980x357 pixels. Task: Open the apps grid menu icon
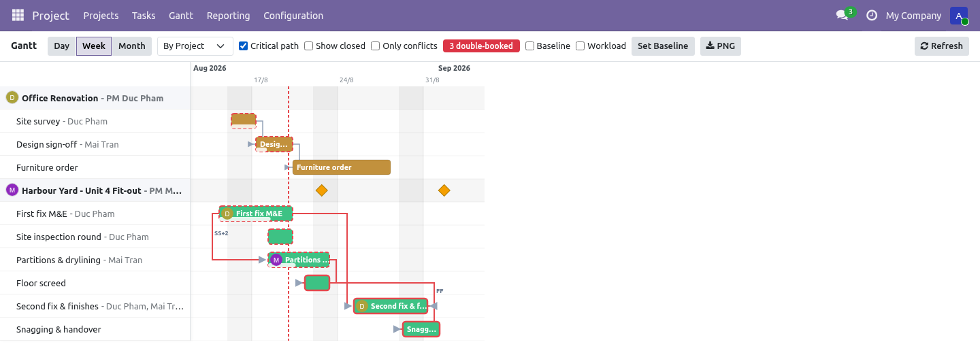[x=18, y=15]
